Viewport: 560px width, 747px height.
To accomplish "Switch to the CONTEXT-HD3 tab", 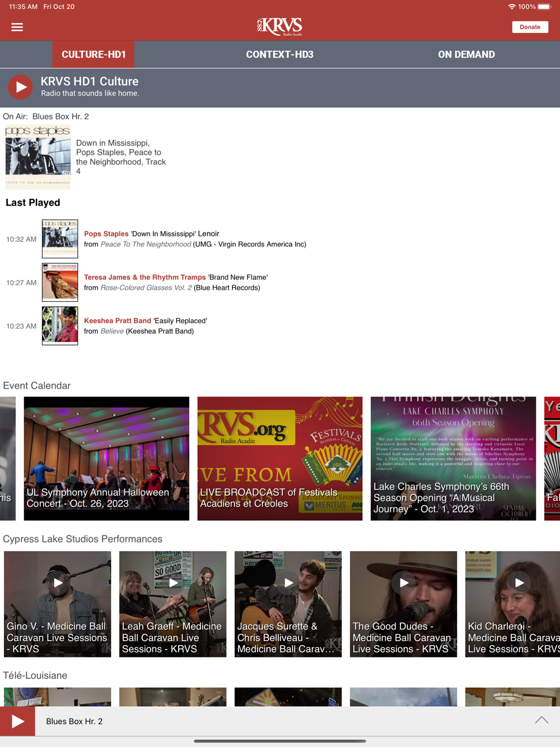I will 279,54.
